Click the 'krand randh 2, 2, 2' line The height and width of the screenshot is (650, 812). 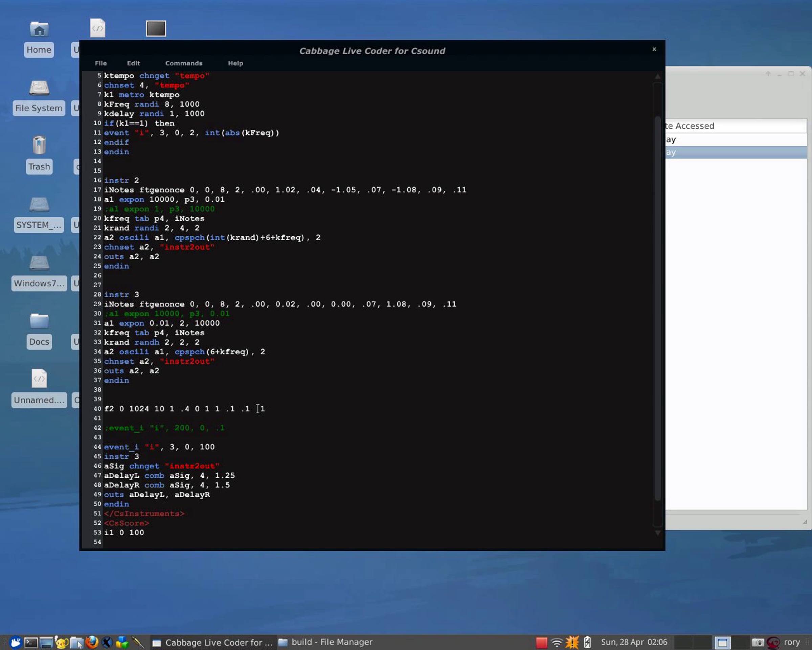click(152, 342)
